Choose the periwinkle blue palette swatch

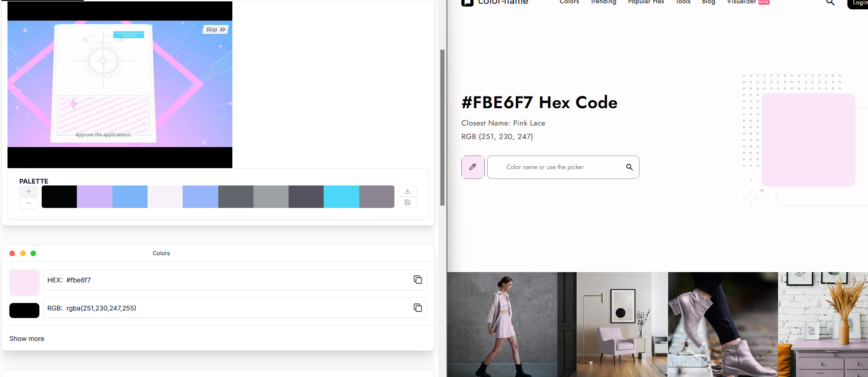[200, 197]
